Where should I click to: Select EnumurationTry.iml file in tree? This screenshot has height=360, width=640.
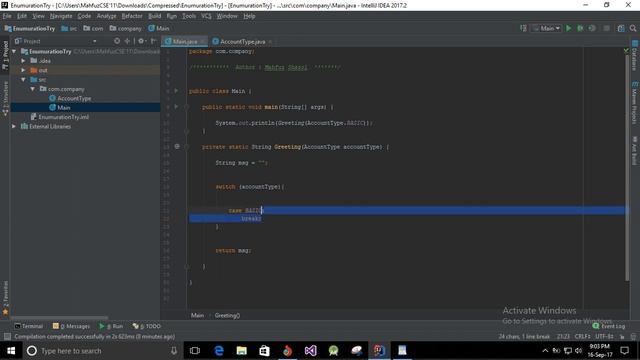pos(60,117)
